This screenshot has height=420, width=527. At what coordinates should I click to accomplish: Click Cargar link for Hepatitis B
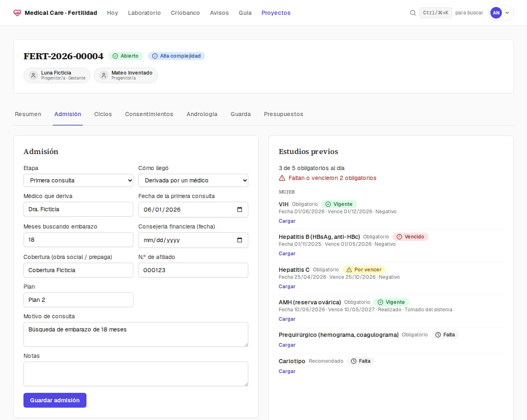click(287, 254)
